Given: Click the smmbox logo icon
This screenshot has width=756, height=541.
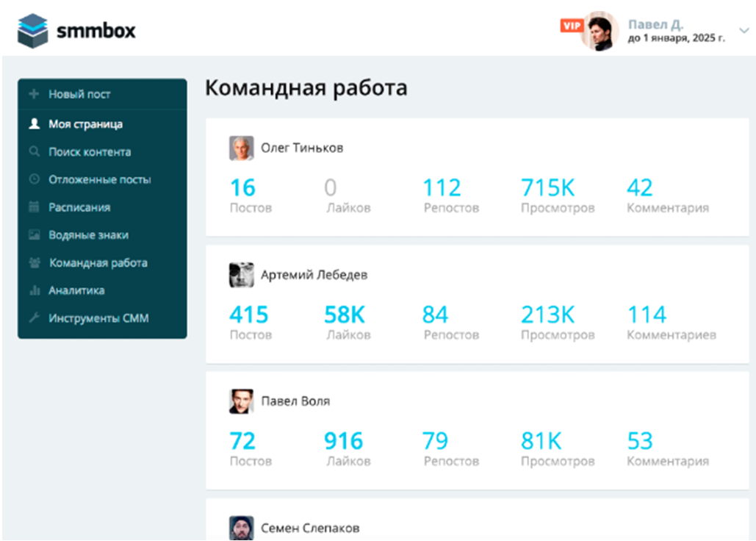Looking at the screenshot, I should [33, 31].
